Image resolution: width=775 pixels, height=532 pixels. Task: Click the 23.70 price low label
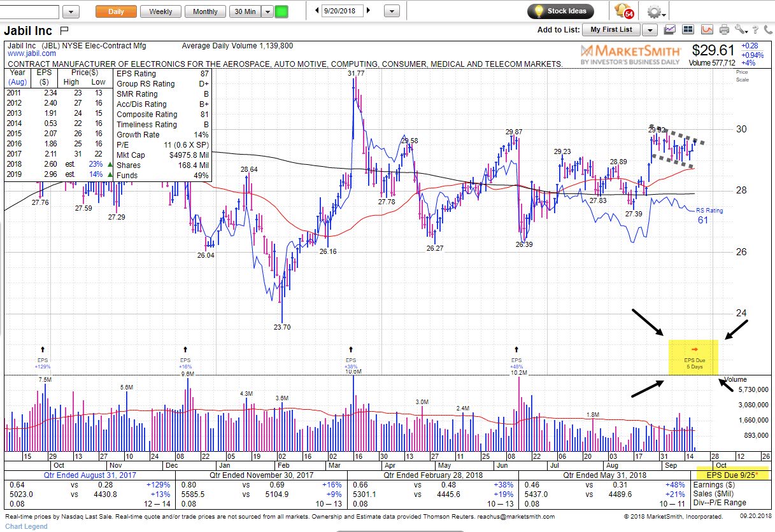282,327
